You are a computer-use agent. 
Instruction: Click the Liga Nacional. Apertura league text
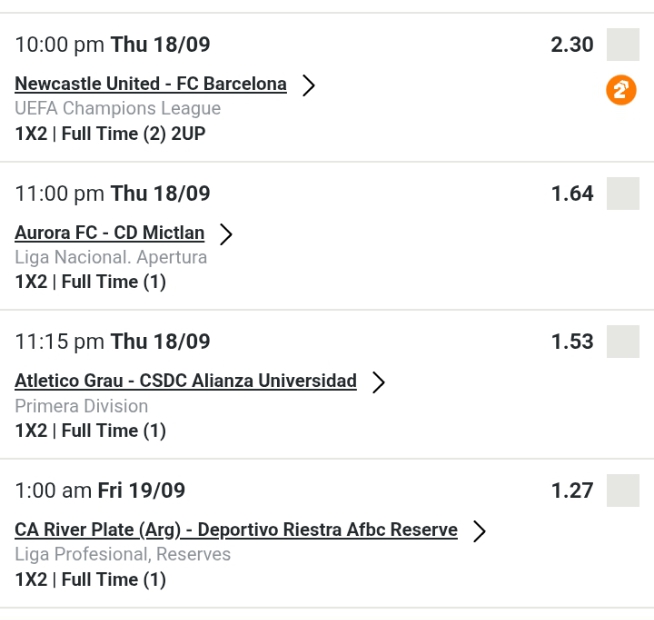pyautogui.click(x=110, y=257)
